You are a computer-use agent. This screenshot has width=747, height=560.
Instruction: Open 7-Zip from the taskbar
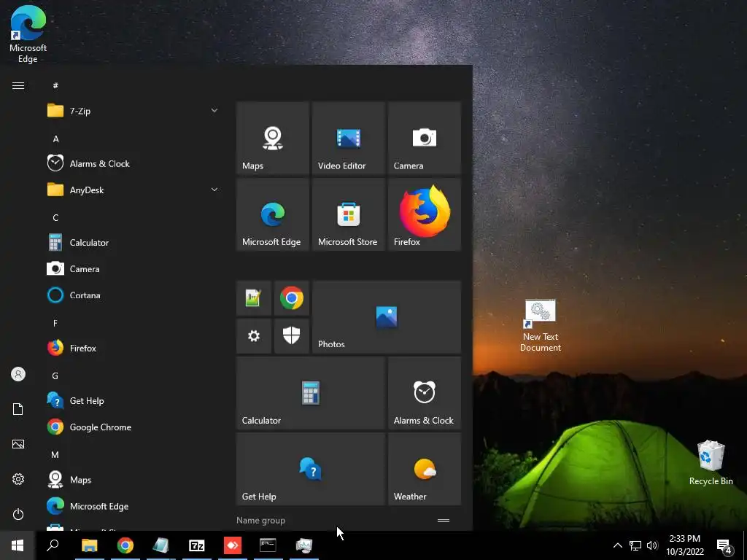(197, 545)
